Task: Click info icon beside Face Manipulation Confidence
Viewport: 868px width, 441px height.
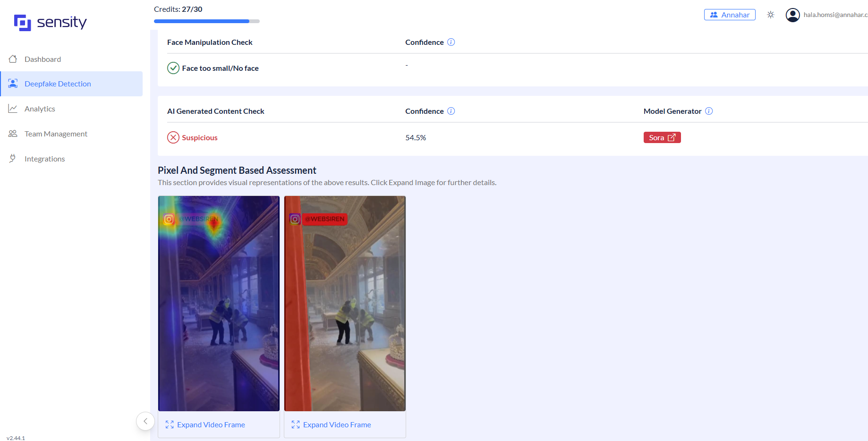Action: [x=451, y=42]
